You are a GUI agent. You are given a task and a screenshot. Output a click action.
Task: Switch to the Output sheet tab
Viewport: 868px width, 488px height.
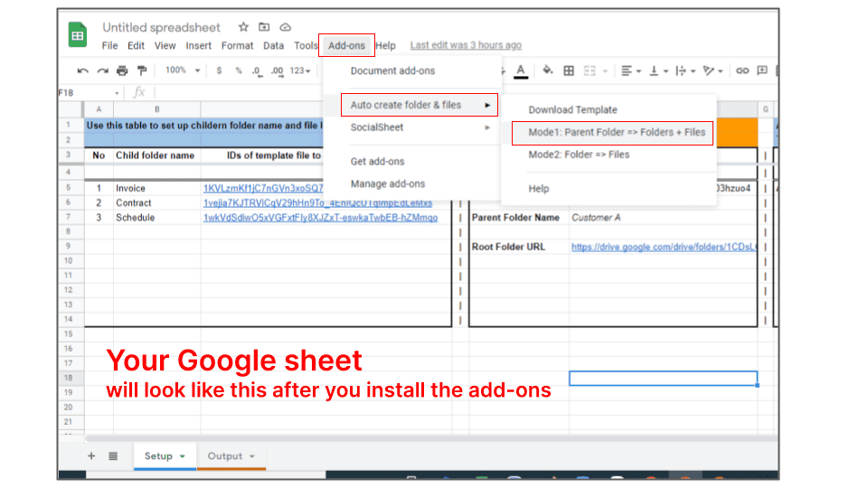point(225,456)
